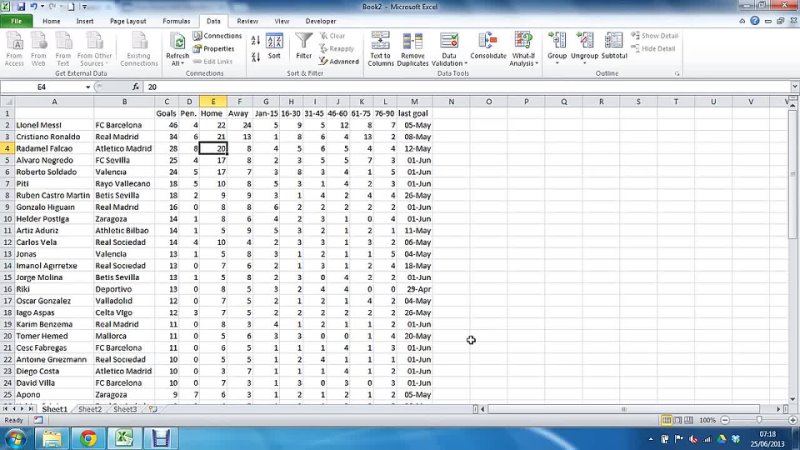
Task: Open Google Chrome from taskbar
Action: pyautogui.click(x=88, y=439)
